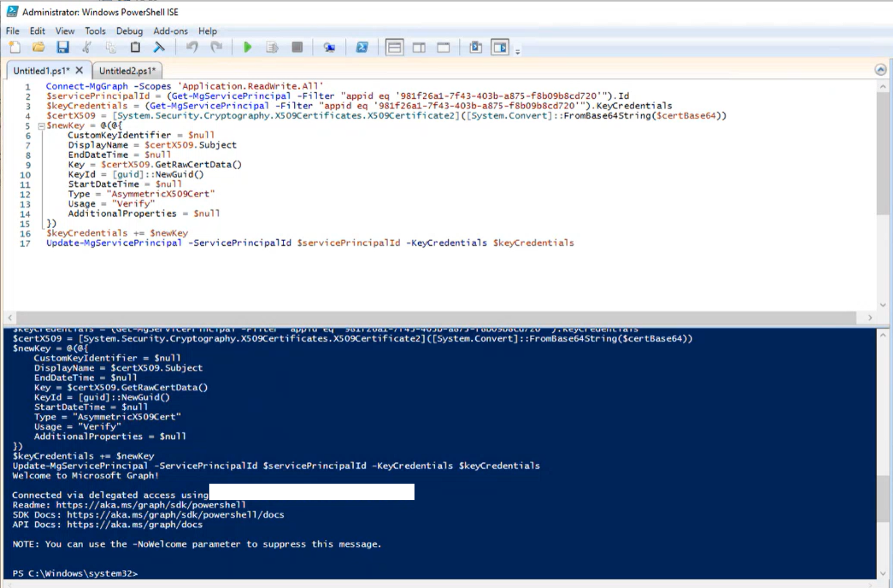Click [guid]::NewGuid() on script line 10

(158, 174)
